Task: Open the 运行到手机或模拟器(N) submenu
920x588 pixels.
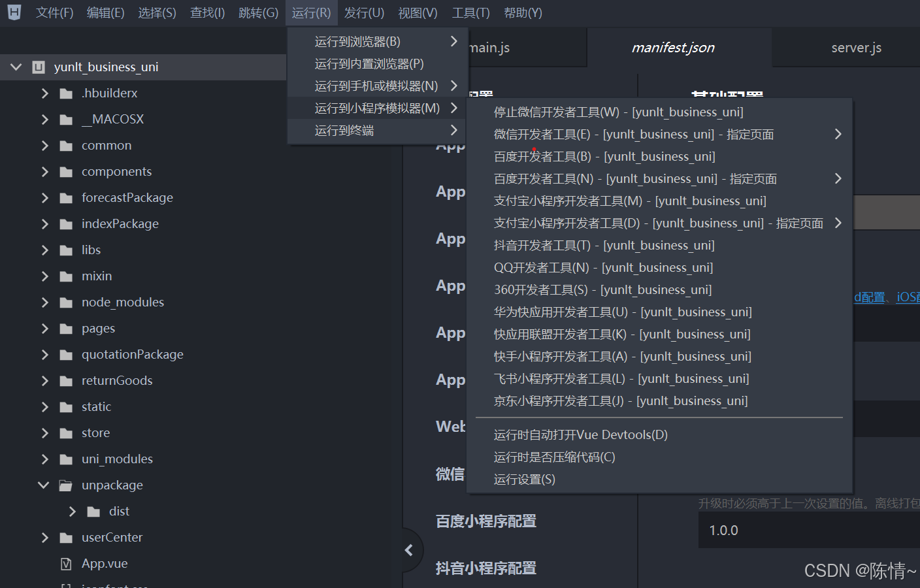Action: point(378,86)
